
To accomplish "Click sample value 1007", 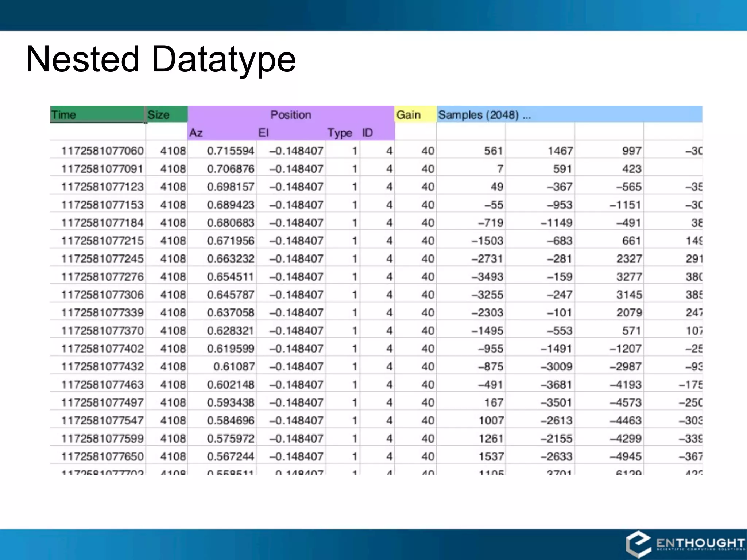I will point(491,420).
